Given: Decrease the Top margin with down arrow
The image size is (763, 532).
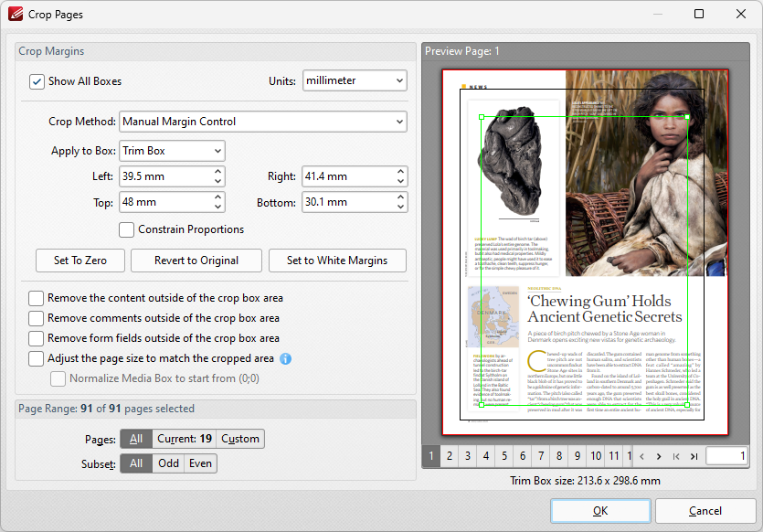Looking at the screenshot, I should (x=218, y=207).
